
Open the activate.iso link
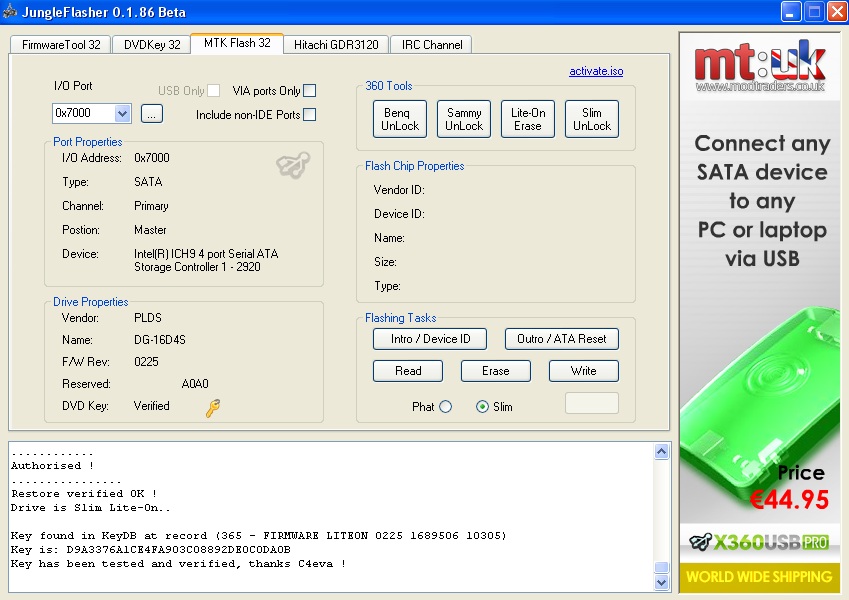point(596,71)
